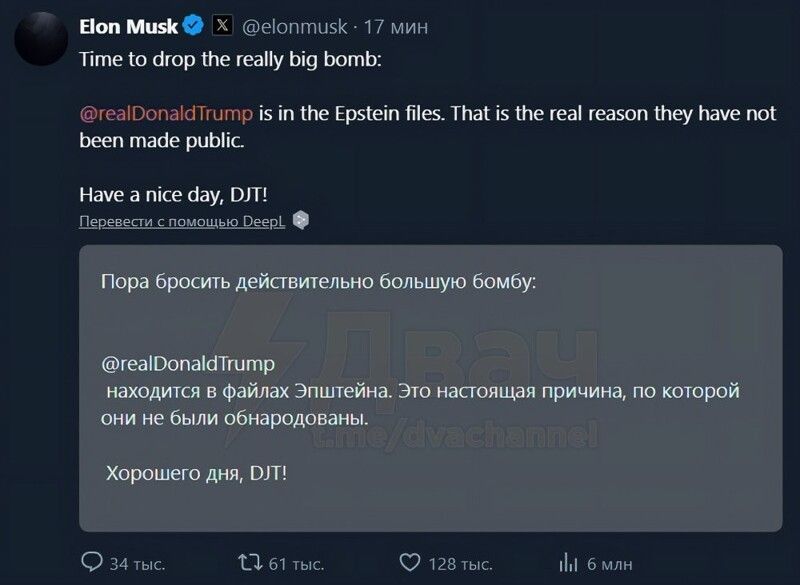Click the "6 млн" views count
The height and width of the screenshot is (585, 800).
pyautogui.click(x=610, y=564)
